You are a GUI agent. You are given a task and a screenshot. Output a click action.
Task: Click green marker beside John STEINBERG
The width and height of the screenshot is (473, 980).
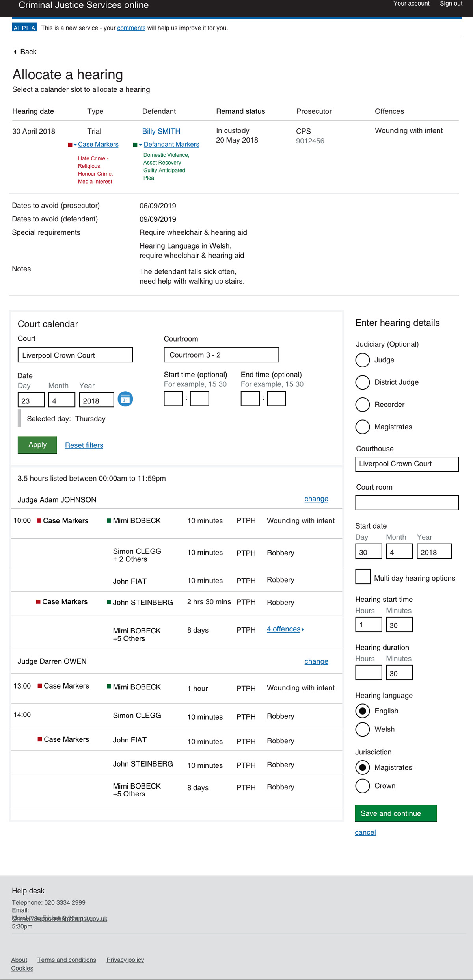click(109, 602)
